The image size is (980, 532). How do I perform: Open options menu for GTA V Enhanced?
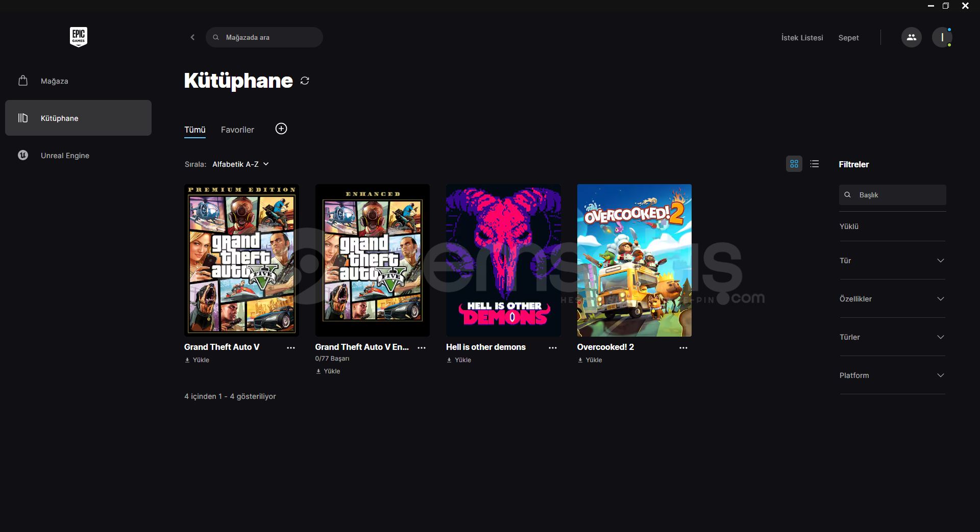tap(422, 347)
